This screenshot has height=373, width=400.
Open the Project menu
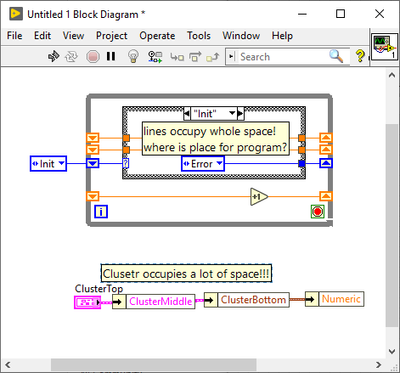(112, 35)
